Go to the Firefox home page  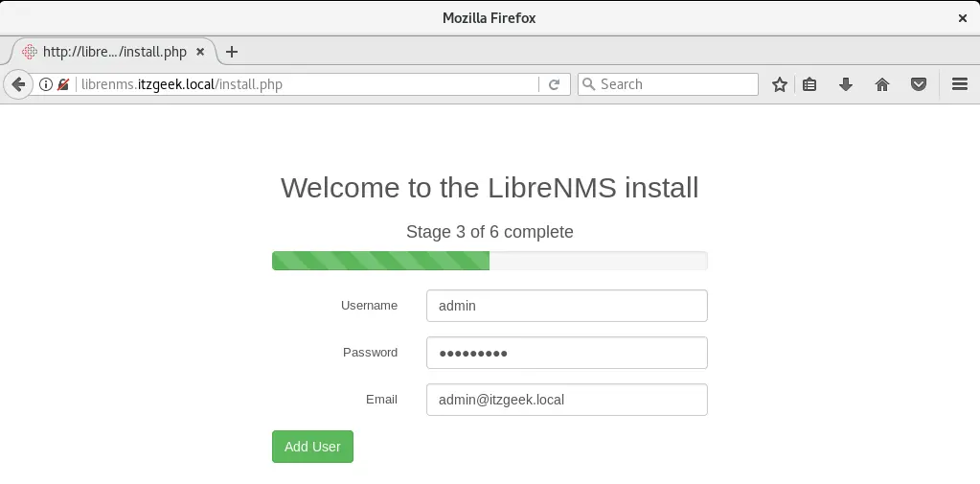[882, 84]
